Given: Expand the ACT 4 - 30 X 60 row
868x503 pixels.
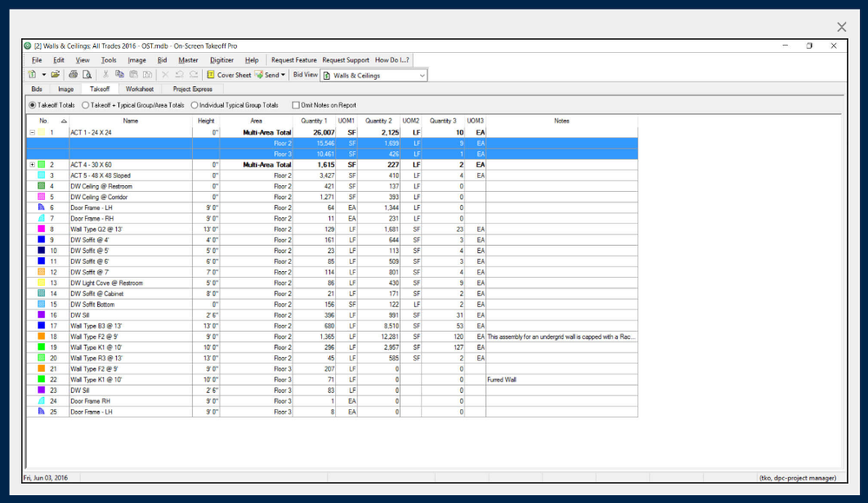Looking at the screenshot, I should [x=33, y=164].
